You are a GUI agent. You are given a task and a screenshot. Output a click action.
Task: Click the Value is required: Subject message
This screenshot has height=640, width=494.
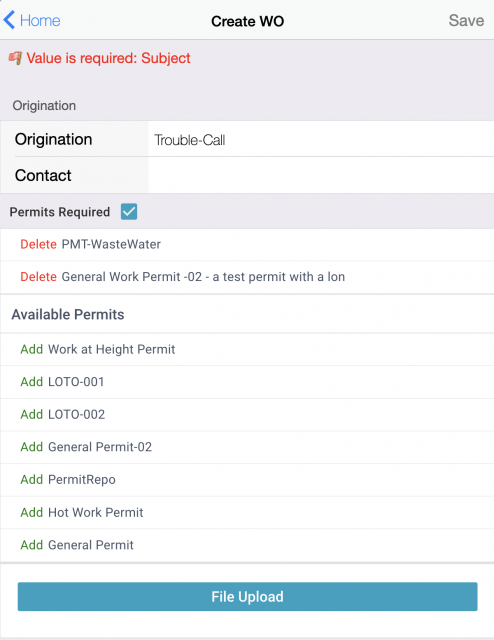[108, 58]
